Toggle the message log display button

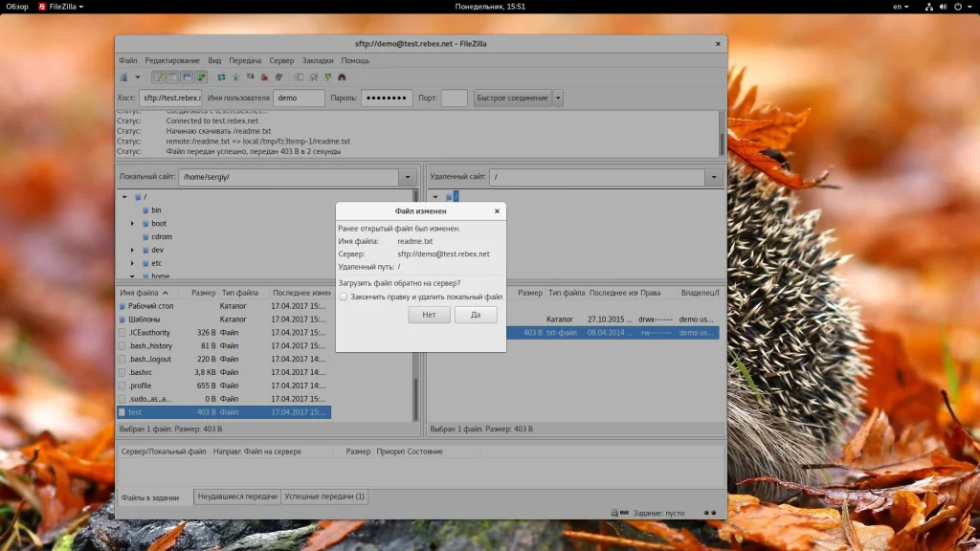158,77
